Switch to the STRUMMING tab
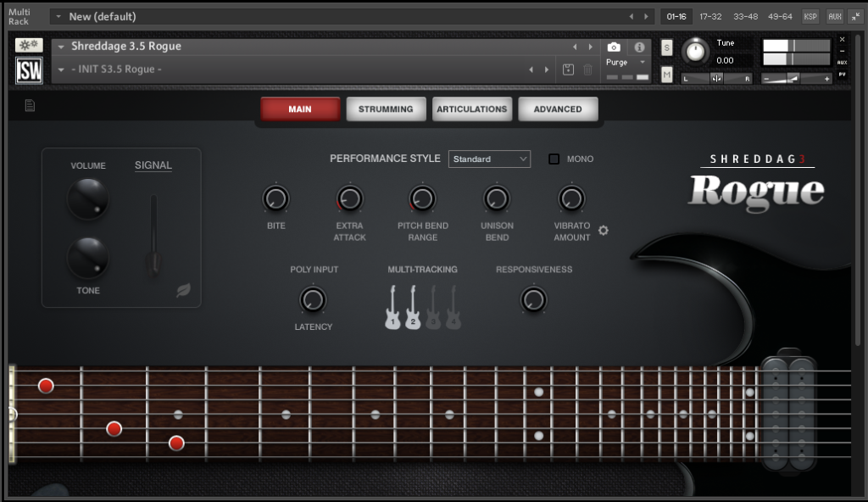Screen dimensions: 868x502 pos(386,109)
